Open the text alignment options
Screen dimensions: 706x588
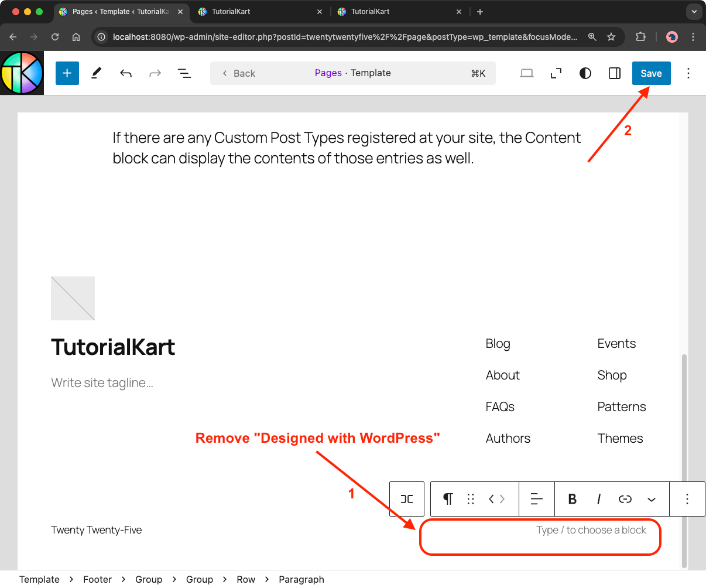coord(536,499)
